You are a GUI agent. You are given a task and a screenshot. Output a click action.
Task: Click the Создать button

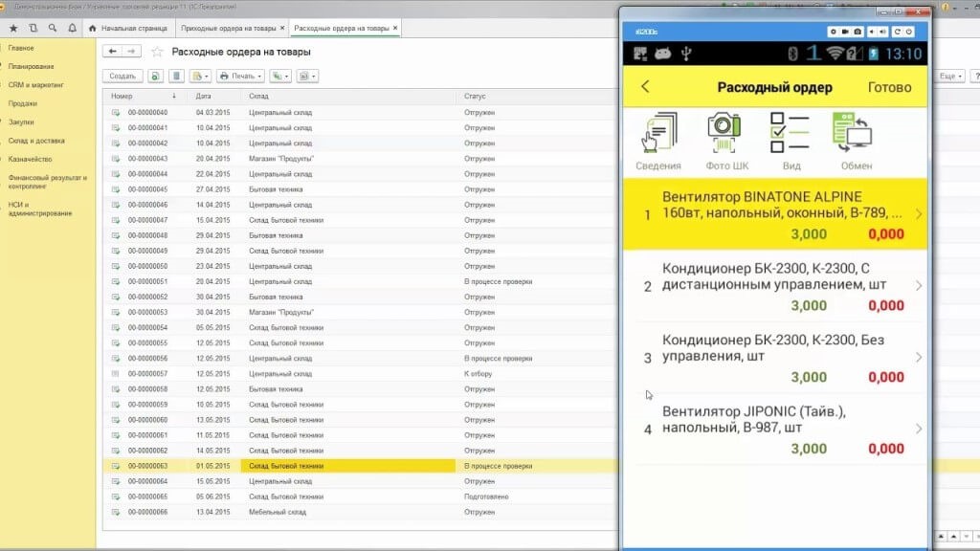point(122,76)
